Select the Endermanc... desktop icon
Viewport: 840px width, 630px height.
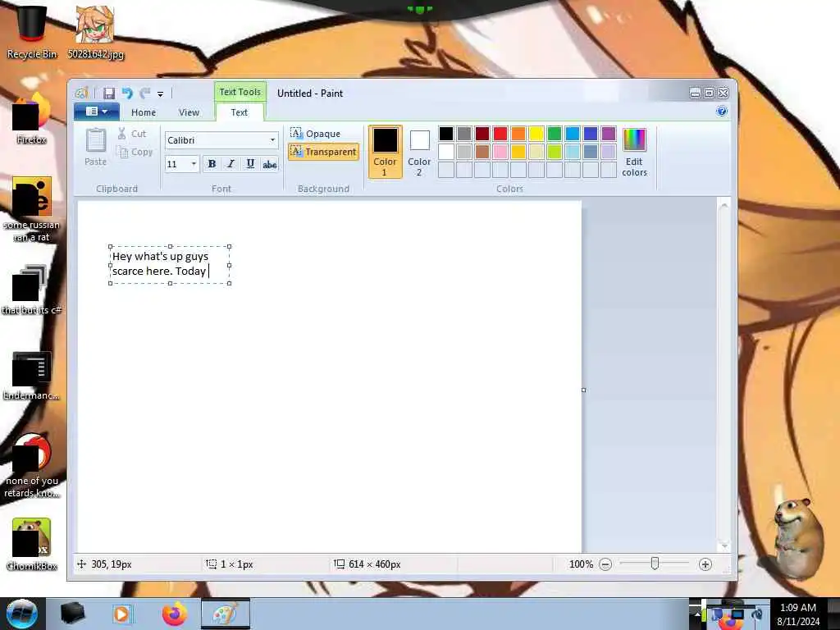32,376
